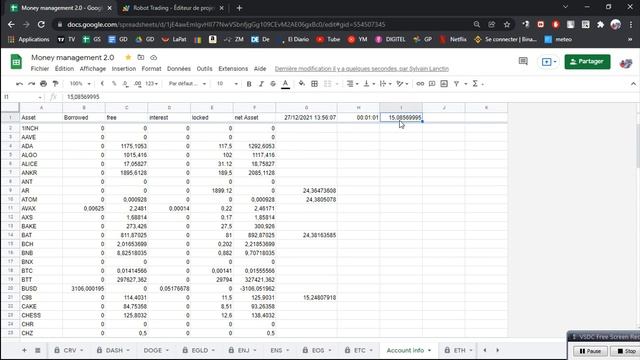The image size is (640, 360).
Task: Click the Print icon
Action: (43, 84)
